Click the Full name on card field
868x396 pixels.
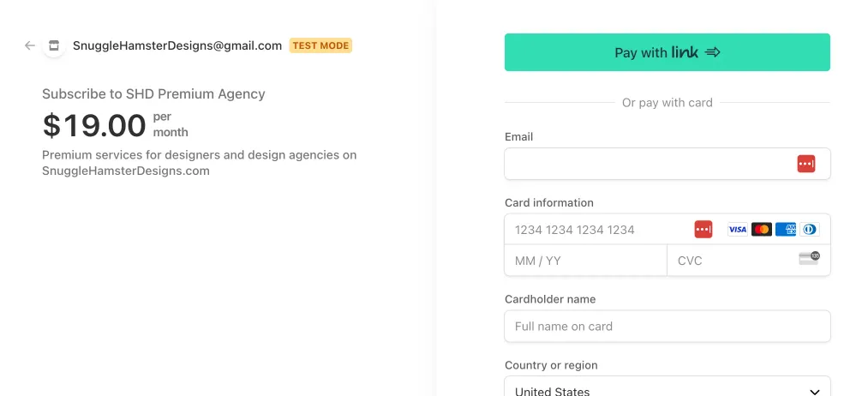667,327
